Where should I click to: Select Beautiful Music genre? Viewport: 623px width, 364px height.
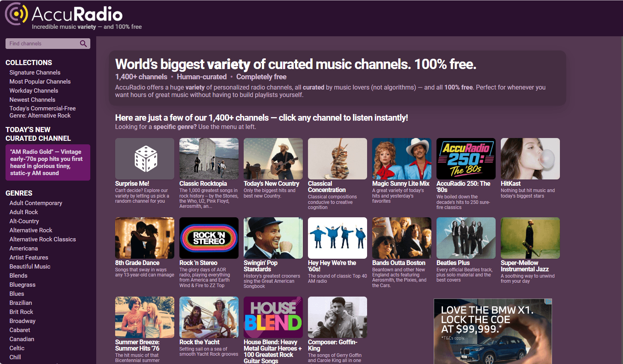[30, 267]
